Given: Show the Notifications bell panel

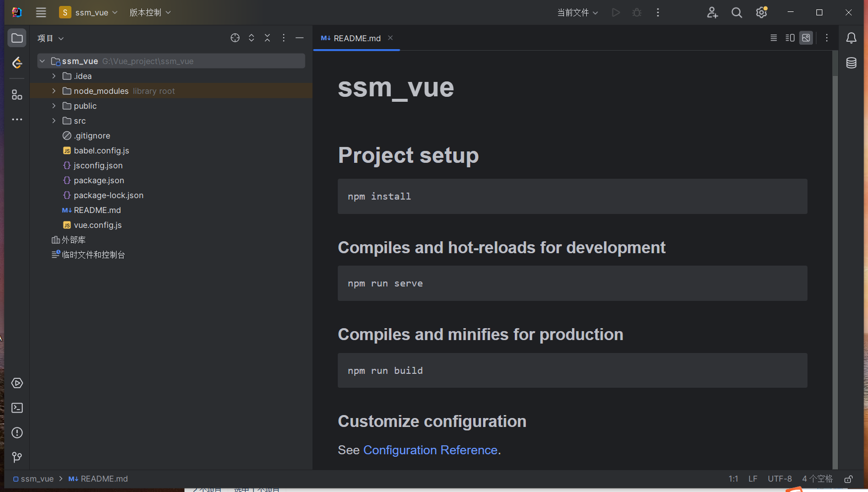Looking at the screenshot, I should [x=851, y=38].
